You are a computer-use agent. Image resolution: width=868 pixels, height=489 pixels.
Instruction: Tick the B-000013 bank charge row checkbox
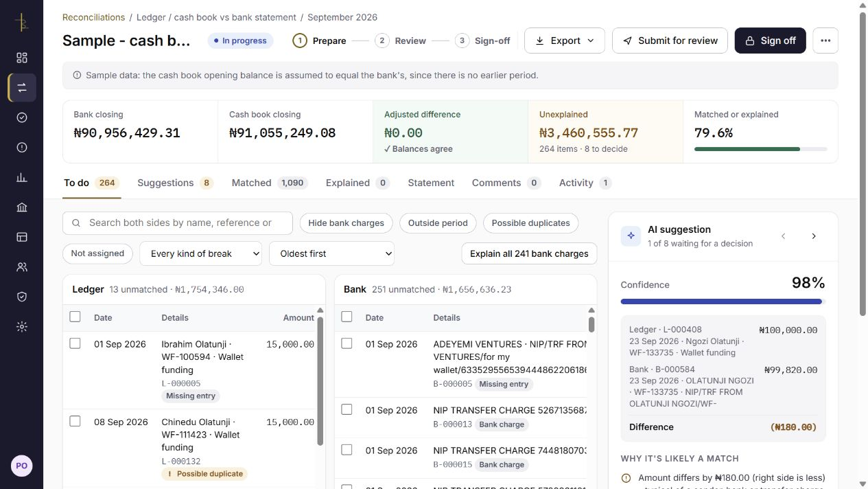point(347,409)
